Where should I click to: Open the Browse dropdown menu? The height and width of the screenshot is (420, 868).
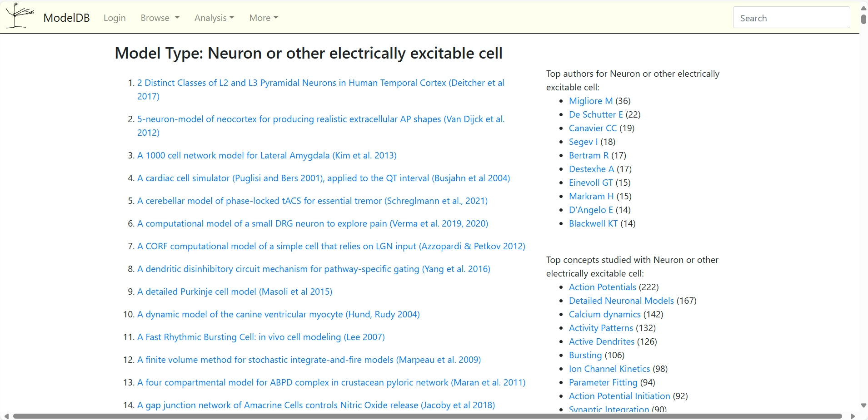pos(160,18)
